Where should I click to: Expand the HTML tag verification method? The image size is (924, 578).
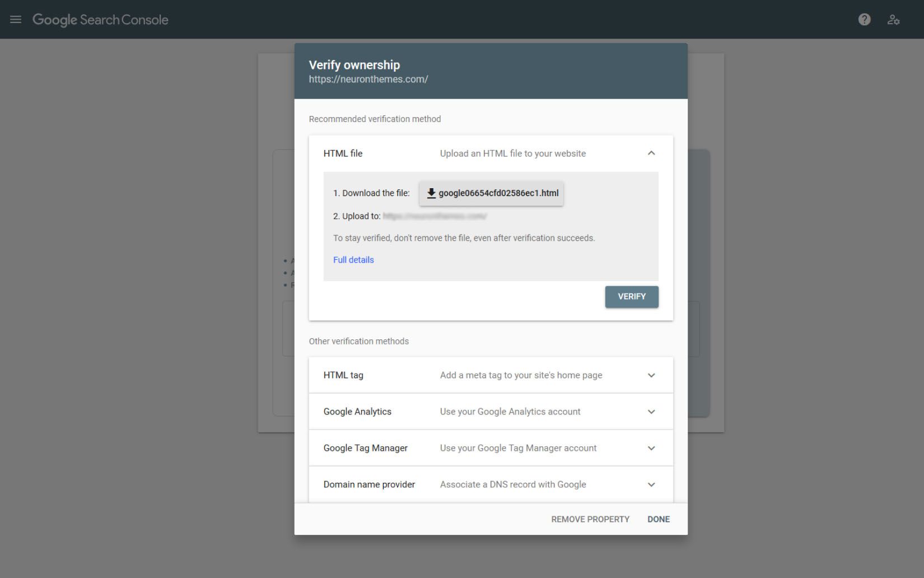point(651,375)
